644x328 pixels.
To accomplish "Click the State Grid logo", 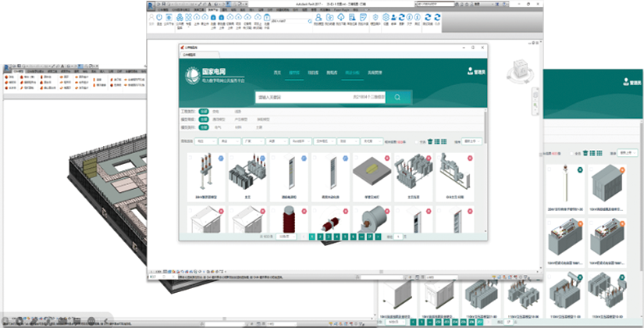I will click(x=193, y=75).
